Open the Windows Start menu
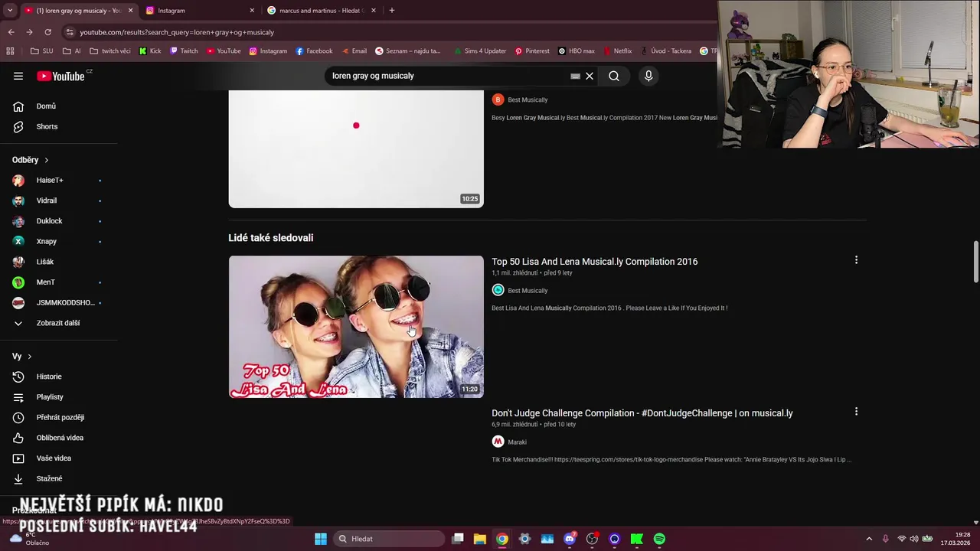Image resolution: width=980 pixels, height=551 pixels. 321,539
